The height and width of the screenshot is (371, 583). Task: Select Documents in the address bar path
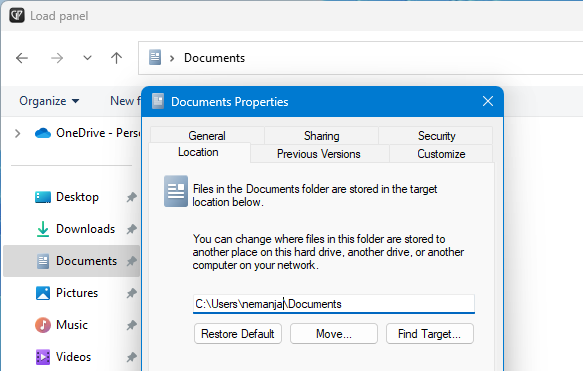click(215, 58)
